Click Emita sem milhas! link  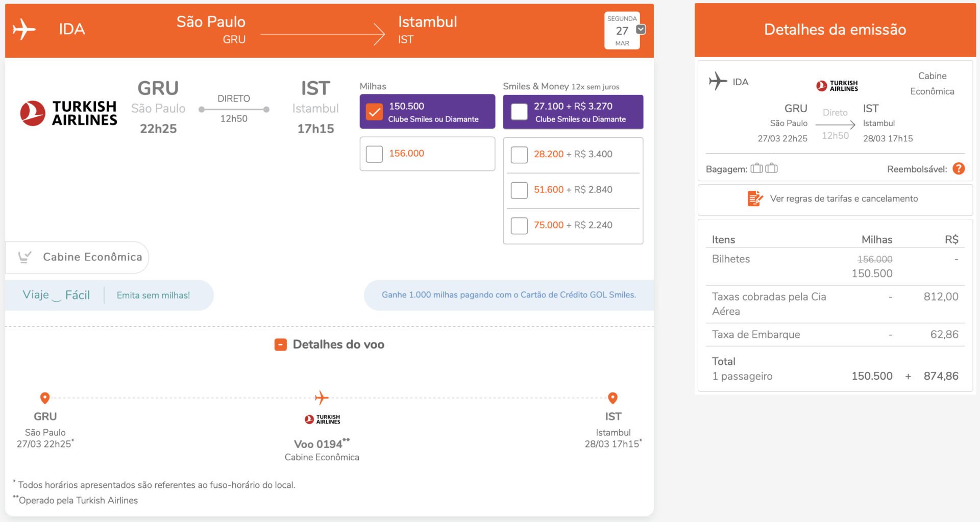click(x=153, y=295)
